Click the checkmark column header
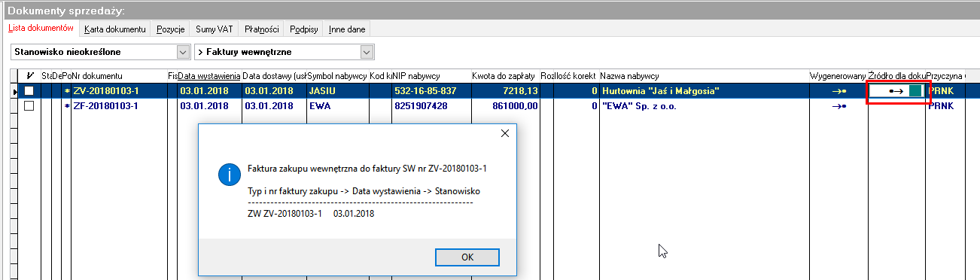980x280 pixels. [29, 76]
